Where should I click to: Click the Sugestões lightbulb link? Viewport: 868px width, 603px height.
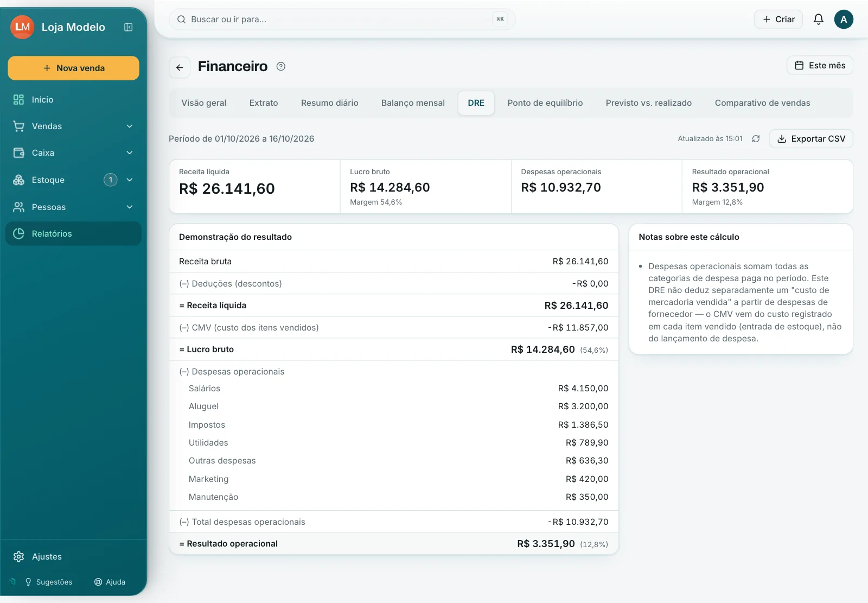tap(49, 582)
